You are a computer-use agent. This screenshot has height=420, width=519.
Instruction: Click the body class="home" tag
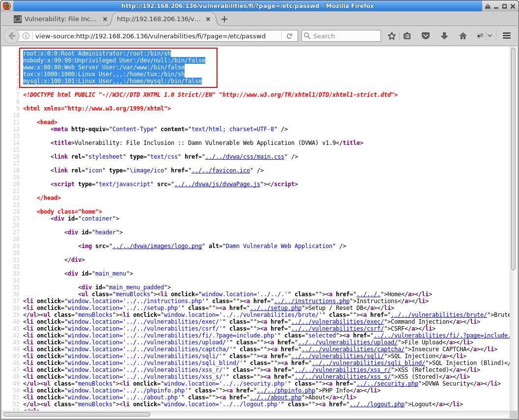click(70, 212)
